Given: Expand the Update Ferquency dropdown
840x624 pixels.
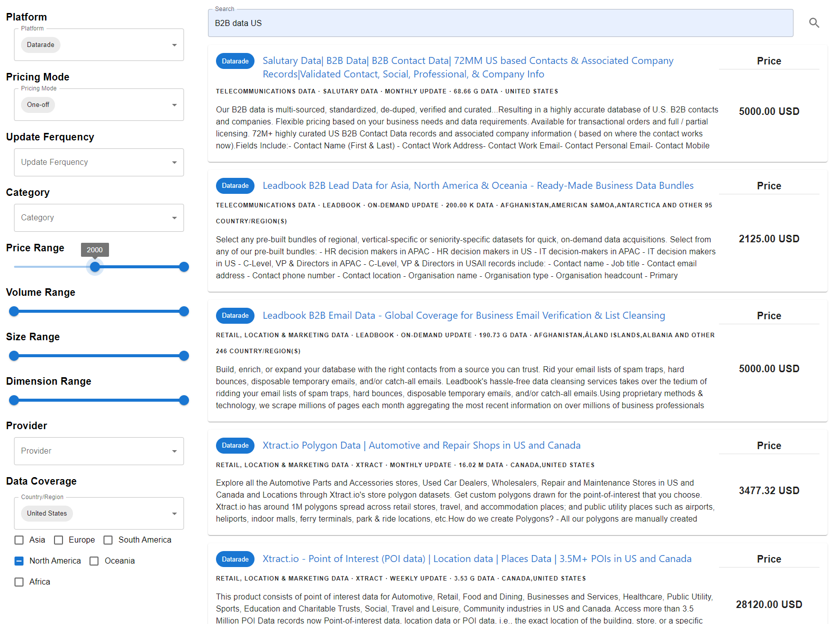Looking at the screenshot, I should (99, 162).
